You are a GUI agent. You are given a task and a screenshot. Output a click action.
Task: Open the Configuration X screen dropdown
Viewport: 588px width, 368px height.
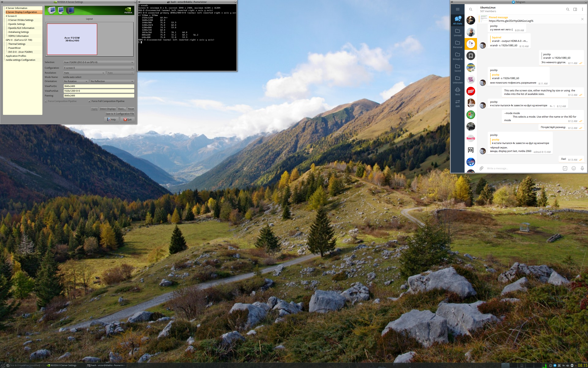coord(99,68)
